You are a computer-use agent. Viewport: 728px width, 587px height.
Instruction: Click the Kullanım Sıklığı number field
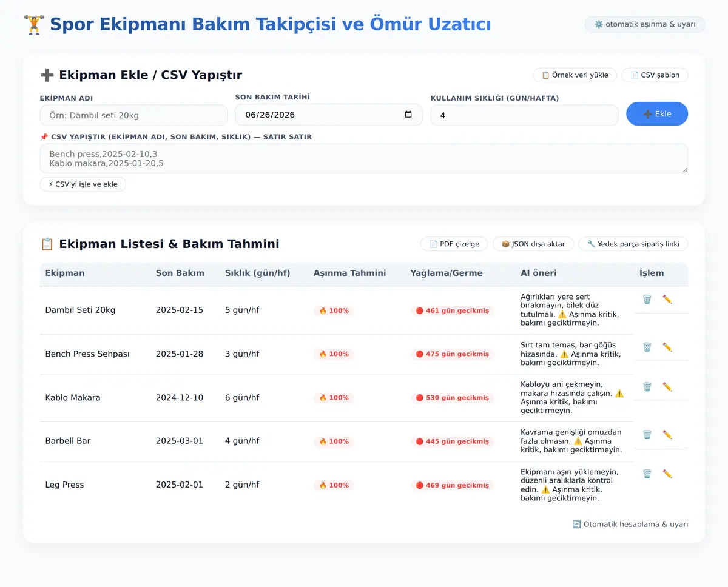click(525, 115)
